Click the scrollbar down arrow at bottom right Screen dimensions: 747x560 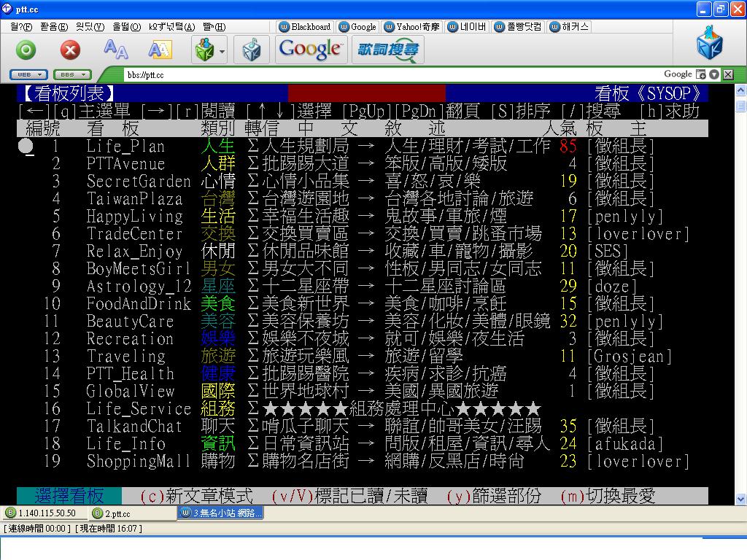pos(741,499)
